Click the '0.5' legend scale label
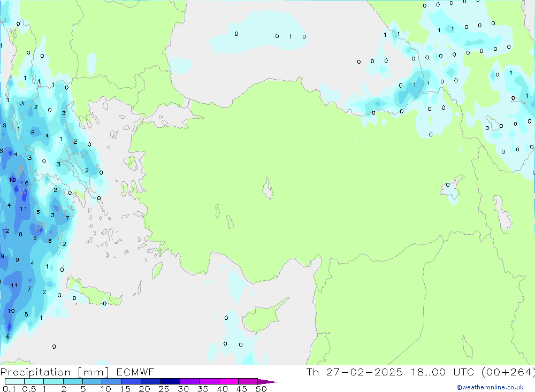 coord(29,389)
